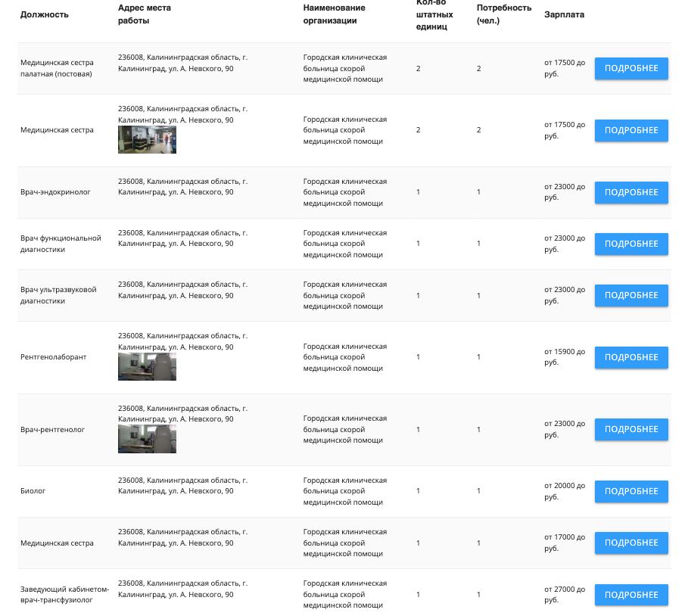The height and width of the screenshot is (616, 688).
Task: Click the Адрес места работы header
Action: coord(144,14)
